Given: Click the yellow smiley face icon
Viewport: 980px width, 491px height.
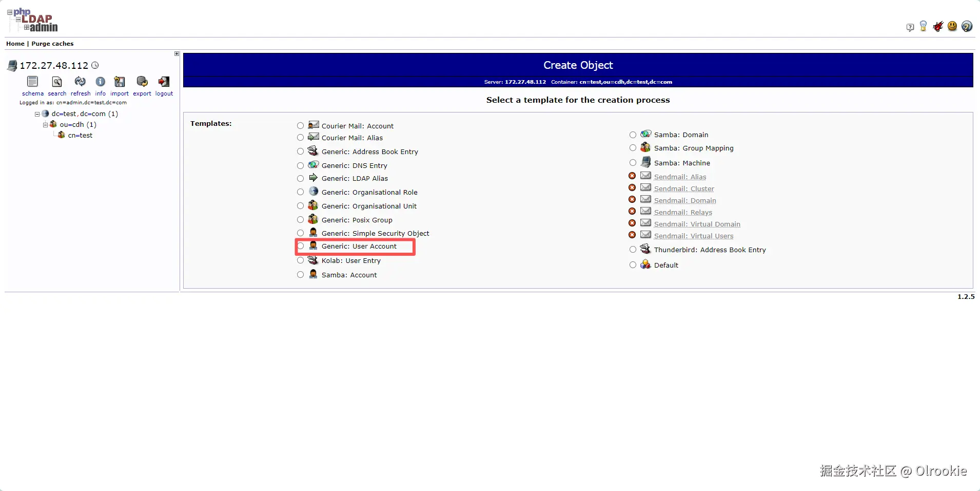Looking at the screenshot, I should click(952, 26).
